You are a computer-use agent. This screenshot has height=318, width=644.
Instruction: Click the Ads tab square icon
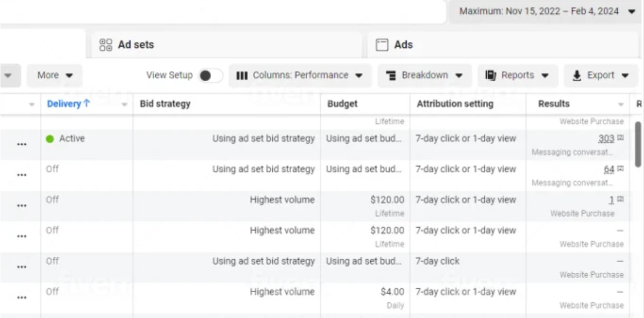[382, 45]
